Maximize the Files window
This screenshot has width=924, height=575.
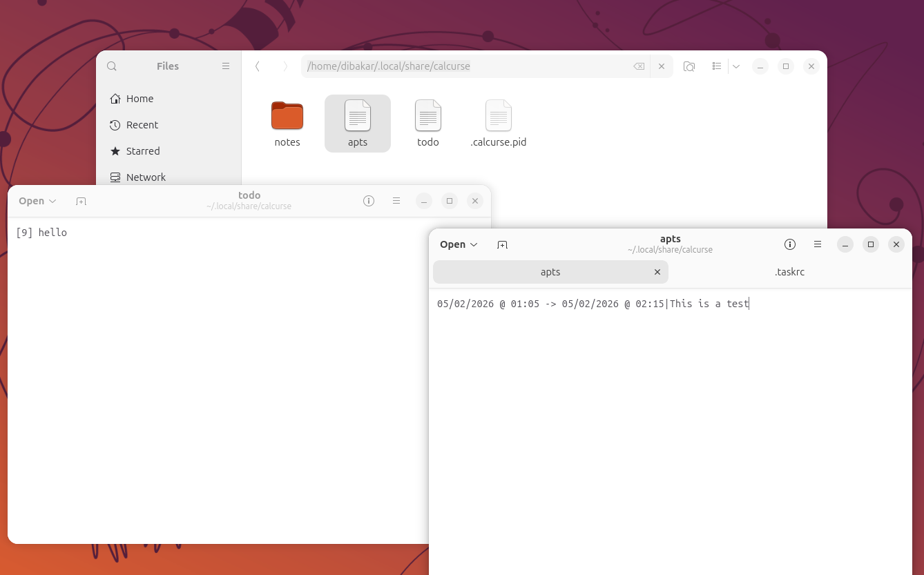[786, 66]
